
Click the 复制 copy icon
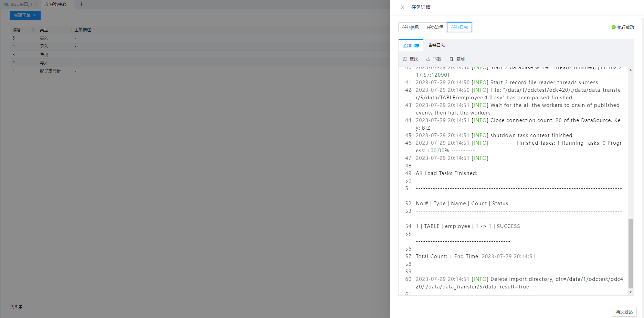[x=452, y=59]
